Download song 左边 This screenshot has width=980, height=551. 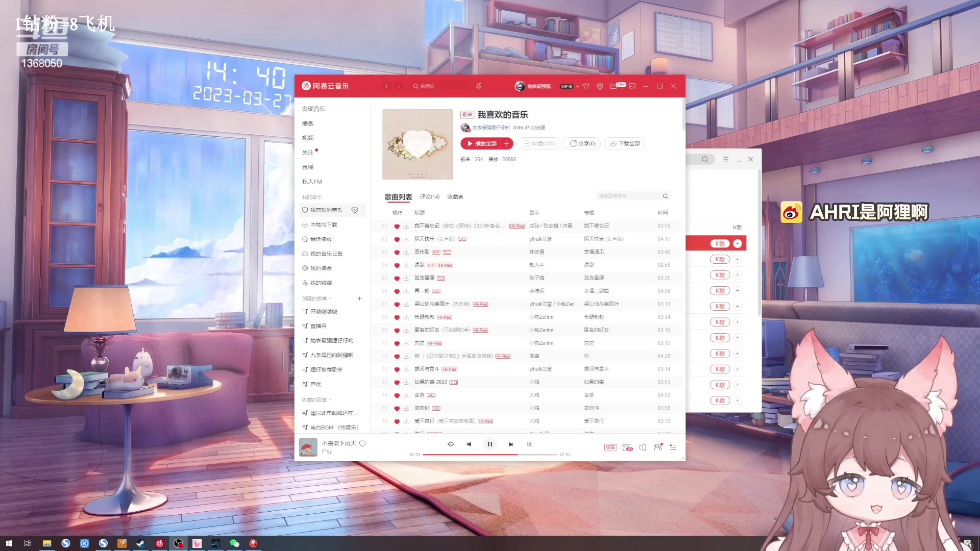pyautogui.click(x=406, y=343)
